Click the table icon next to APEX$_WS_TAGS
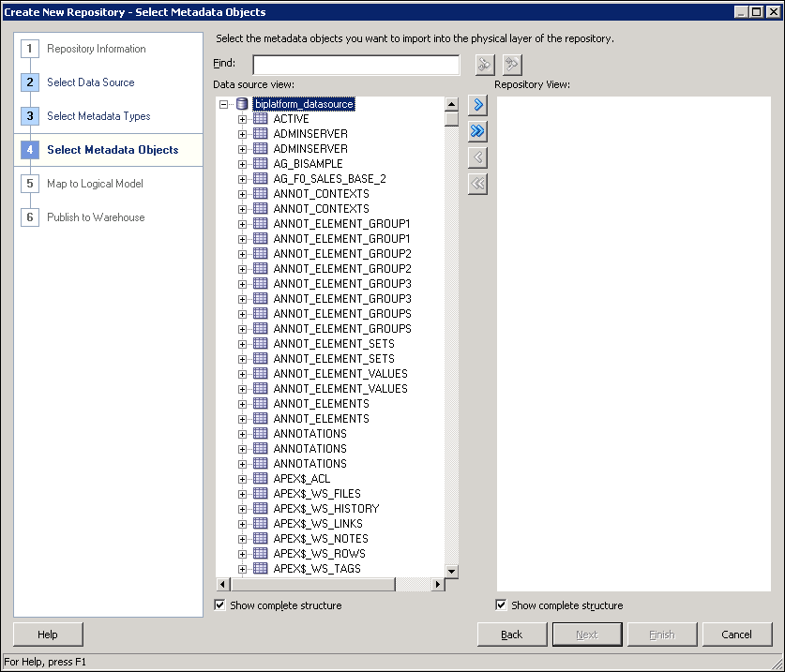 261,568
